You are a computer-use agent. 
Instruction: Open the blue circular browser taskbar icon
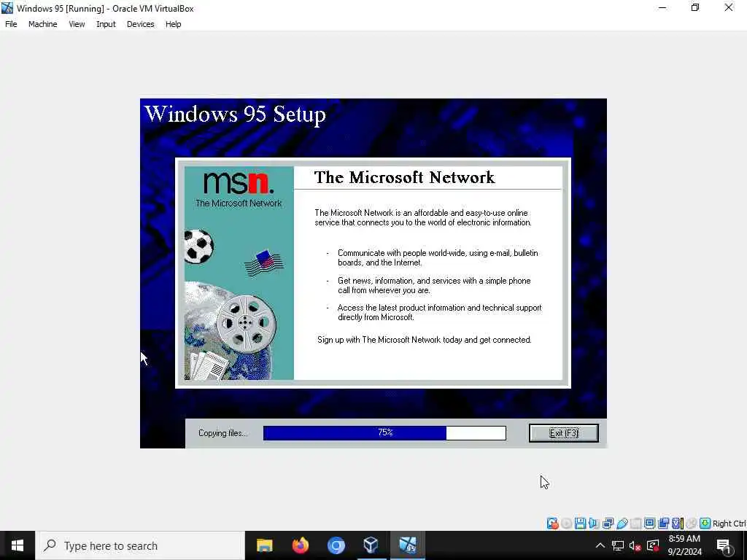[336, 545]
